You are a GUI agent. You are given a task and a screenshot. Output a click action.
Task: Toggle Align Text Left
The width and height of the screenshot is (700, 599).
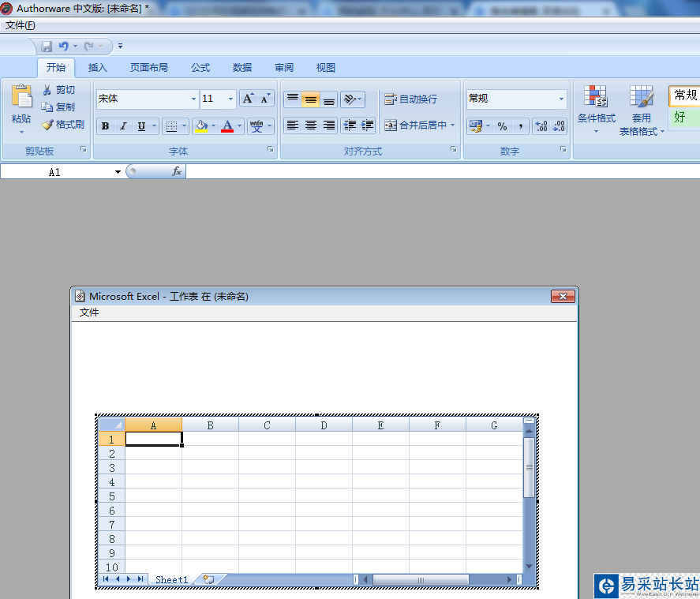pos(293,125)
